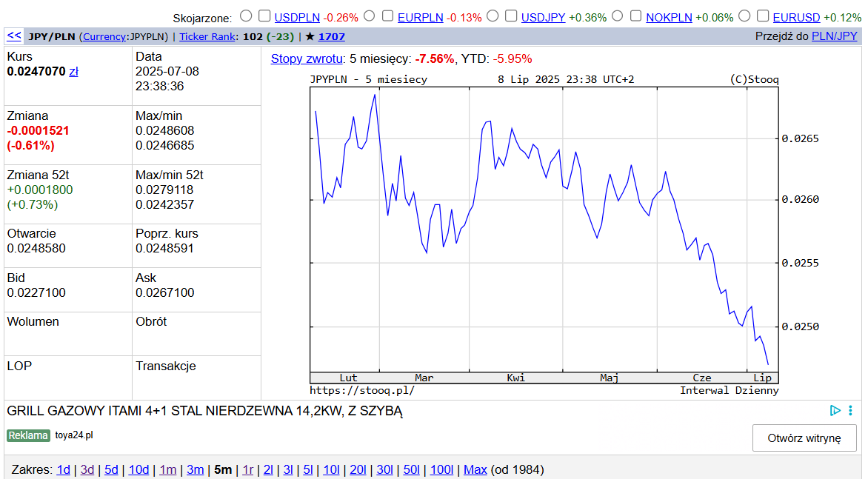Image resolution: width=868 pixels, height=479 pixels.
Task: Click the AdChoices triangle icon
Action: (835, 410)
